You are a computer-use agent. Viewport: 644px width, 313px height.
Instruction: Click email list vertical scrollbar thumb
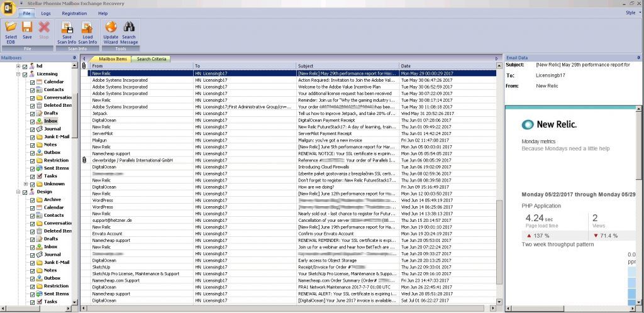point(499,241)
